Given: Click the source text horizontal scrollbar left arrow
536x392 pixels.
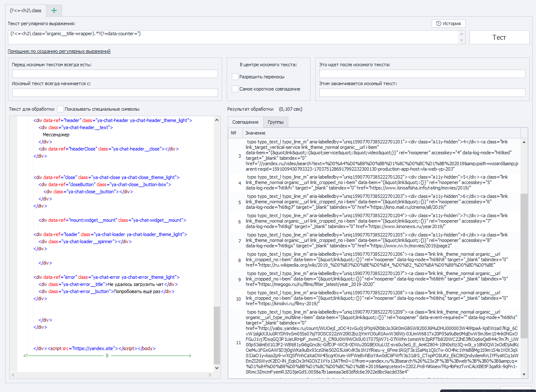Looking at the screenshot, I should coord(13,375).
